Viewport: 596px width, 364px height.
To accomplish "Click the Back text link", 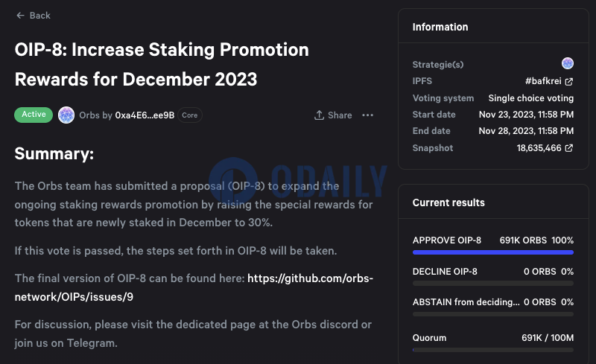I will [x=40, y=16].
